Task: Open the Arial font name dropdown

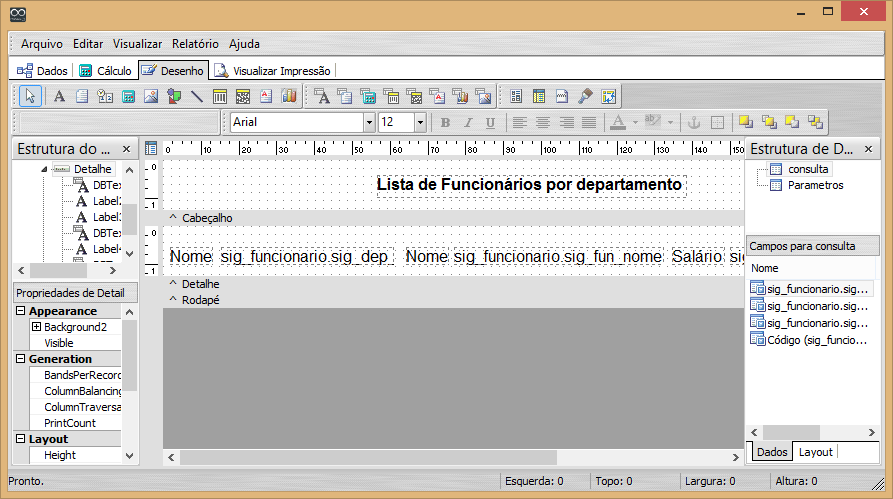Action: 369,122
